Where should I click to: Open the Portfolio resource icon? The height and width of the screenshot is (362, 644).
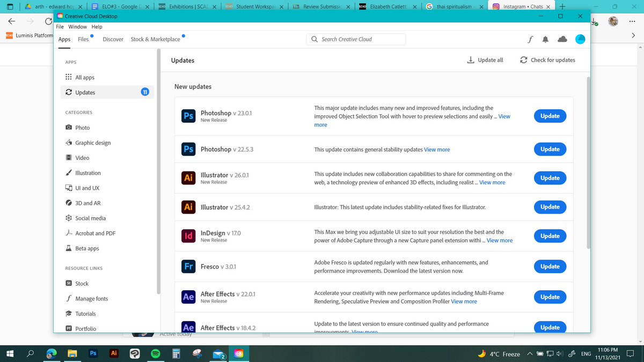[x=69, y=328]
